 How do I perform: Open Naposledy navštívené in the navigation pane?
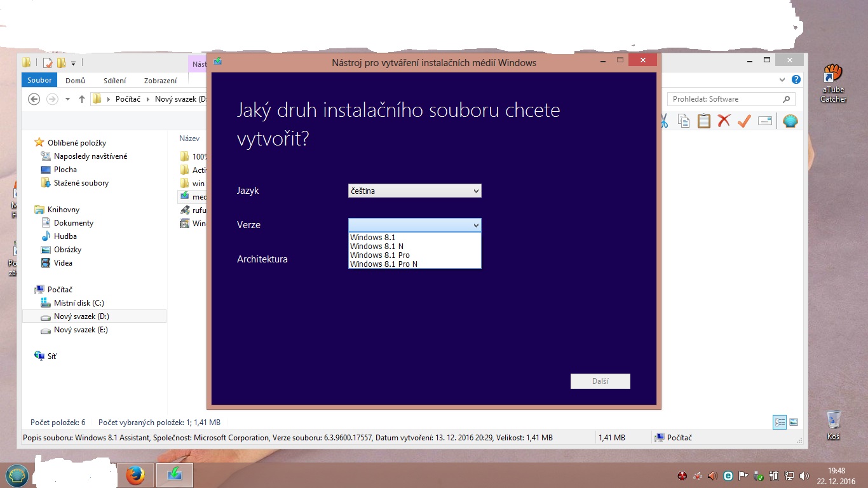pyautogui.click(x=90, y=156)
